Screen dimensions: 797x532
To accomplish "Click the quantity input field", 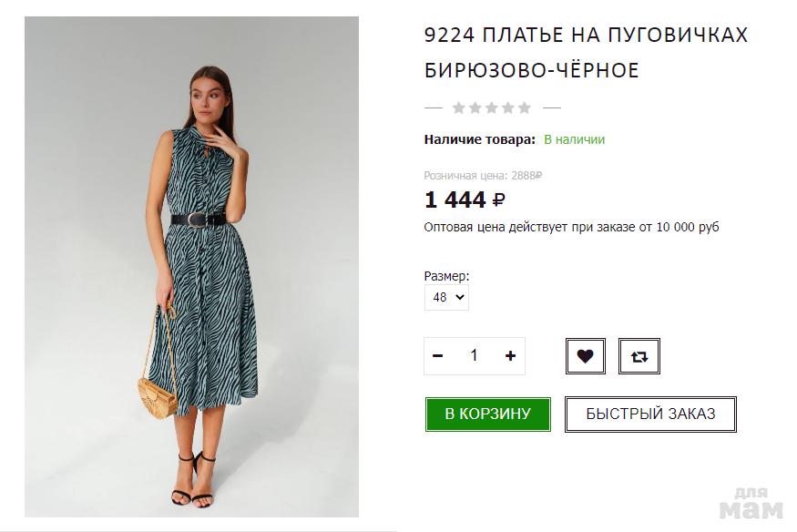I will pos(474,356).
